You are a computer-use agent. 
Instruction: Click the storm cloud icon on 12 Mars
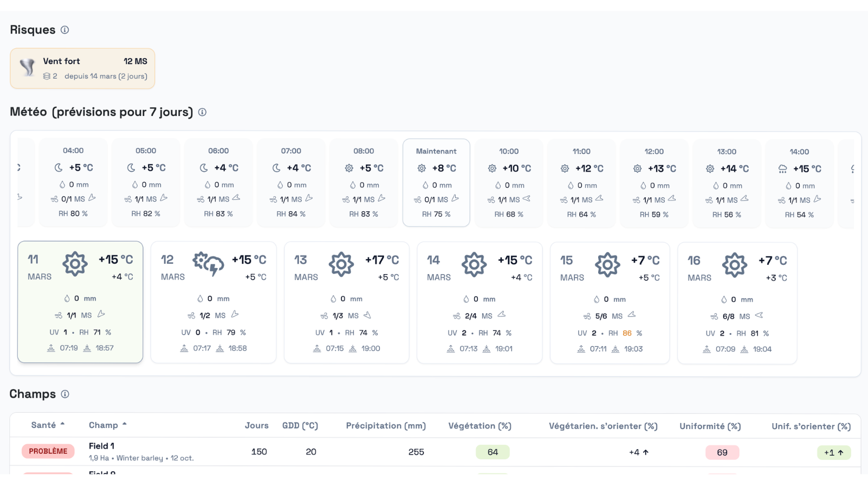click(x=209, y=264)
